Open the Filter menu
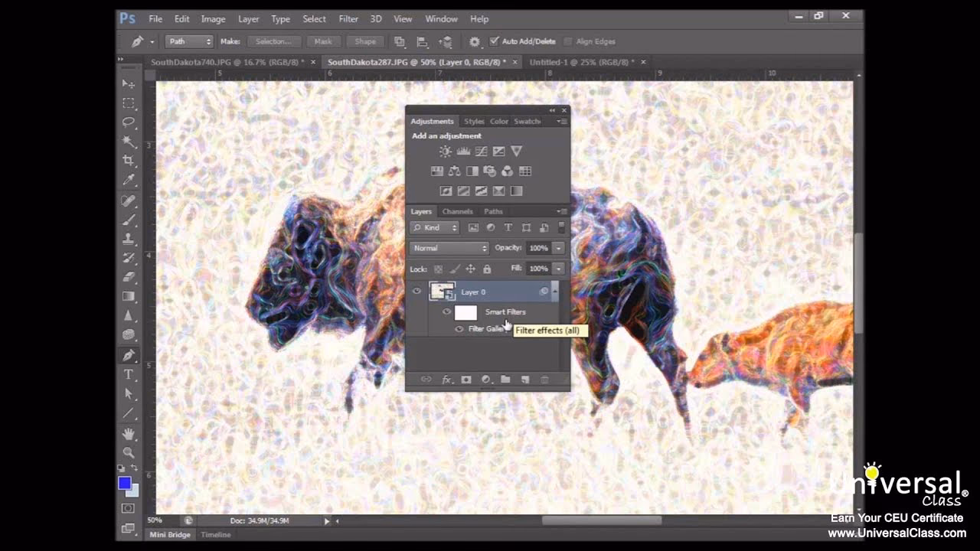 pos(348,18)
